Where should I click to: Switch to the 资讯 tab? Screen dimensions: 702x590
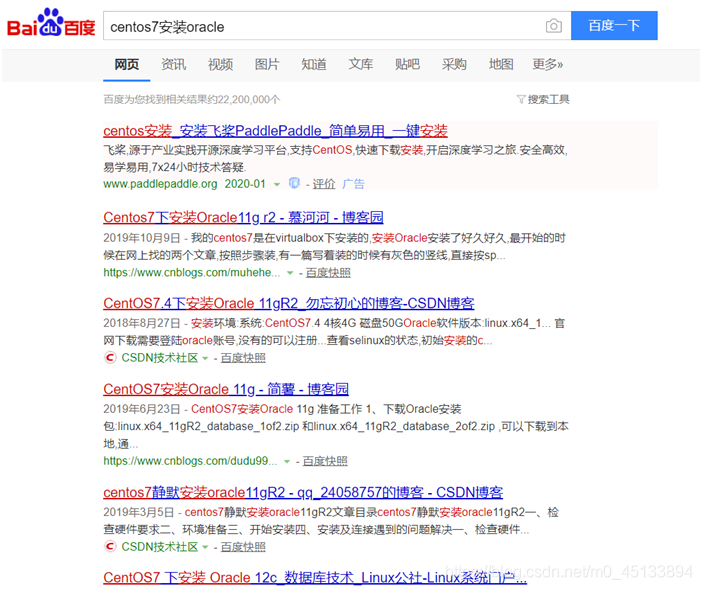click(173, 64)
